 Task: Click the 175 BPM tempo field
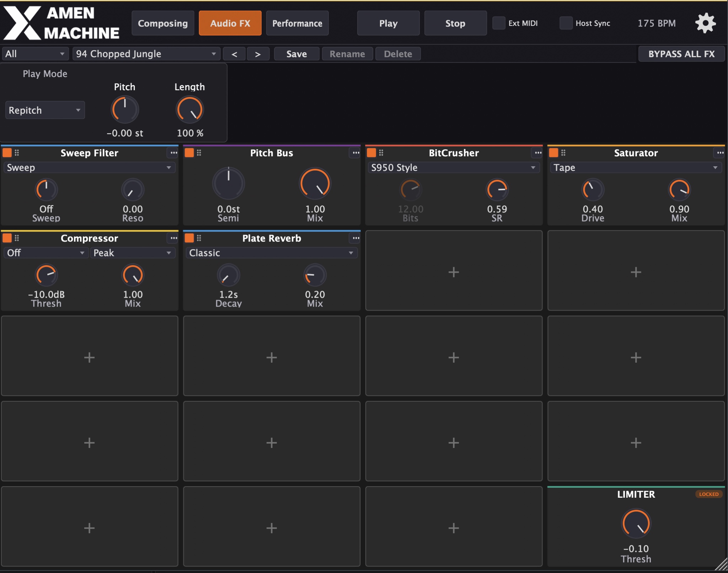coord(656,23)
